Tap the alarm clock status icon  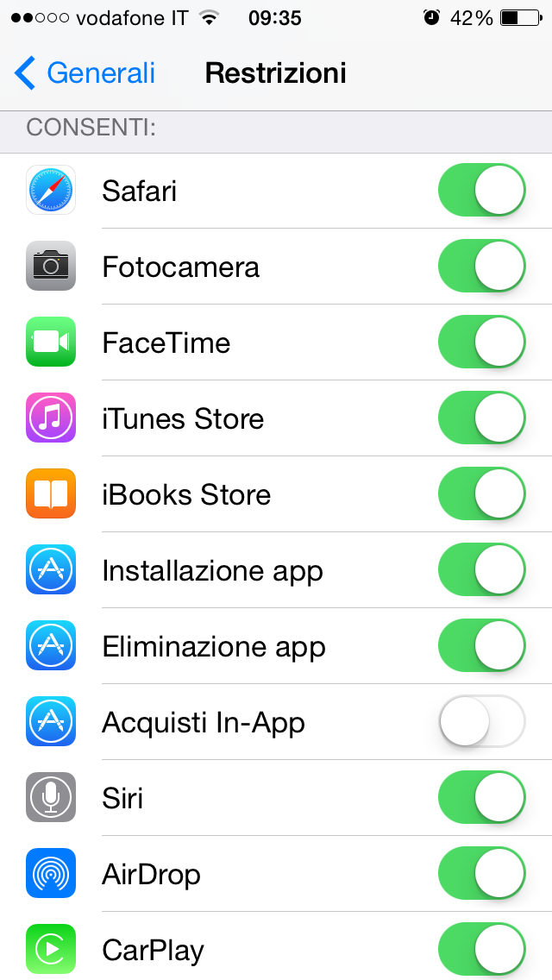[x=431, y=18]
